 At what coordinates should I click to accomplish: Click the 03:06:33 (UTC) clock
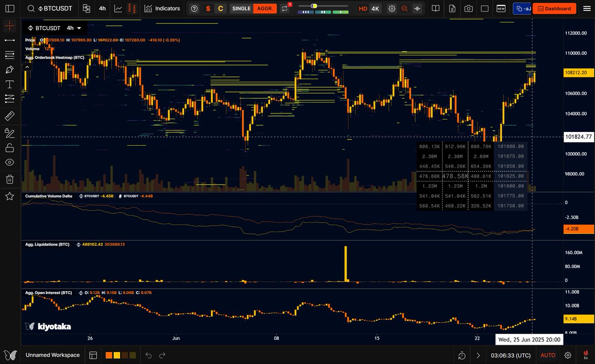point(510,355)
